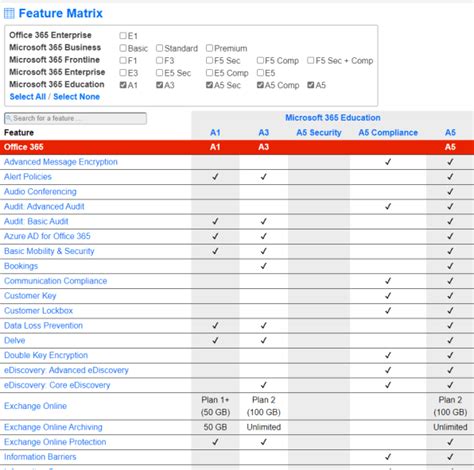
Task: Click A1 checkmark in Alert Policies row
Action: click(215, 177)
